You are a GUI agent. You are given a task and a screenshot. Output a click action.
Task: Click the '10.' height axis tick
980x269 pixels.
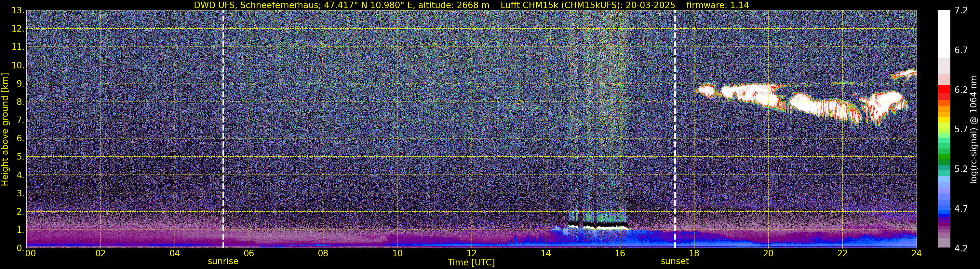pos(18,65)
